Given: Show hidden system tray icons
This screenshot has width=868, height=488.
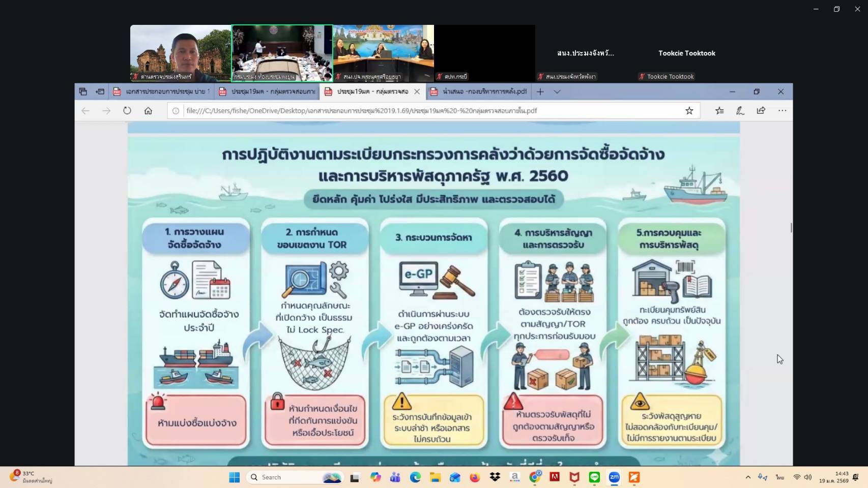Looking at the screenshot, I should coord(748,477).
